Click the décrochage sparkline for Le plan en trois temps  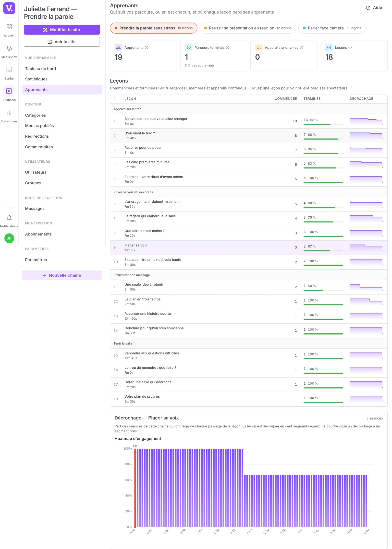(x=366, y=302)
